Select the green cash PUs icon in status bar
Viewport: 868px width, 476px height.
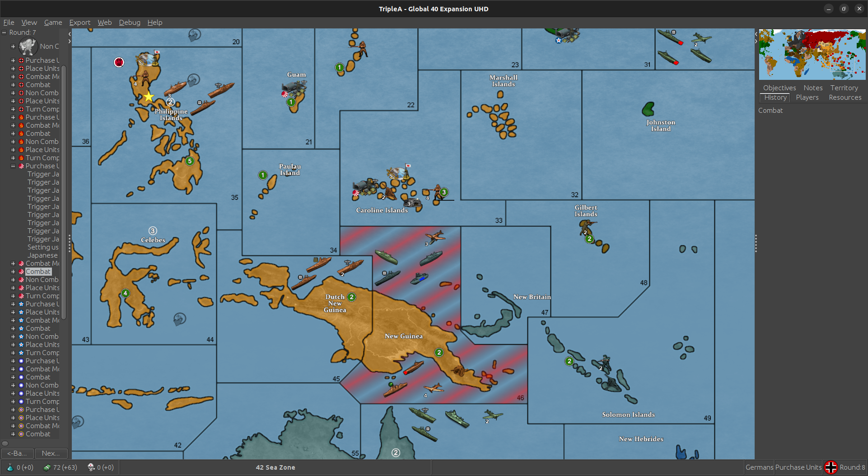click(x=47, y=467)
